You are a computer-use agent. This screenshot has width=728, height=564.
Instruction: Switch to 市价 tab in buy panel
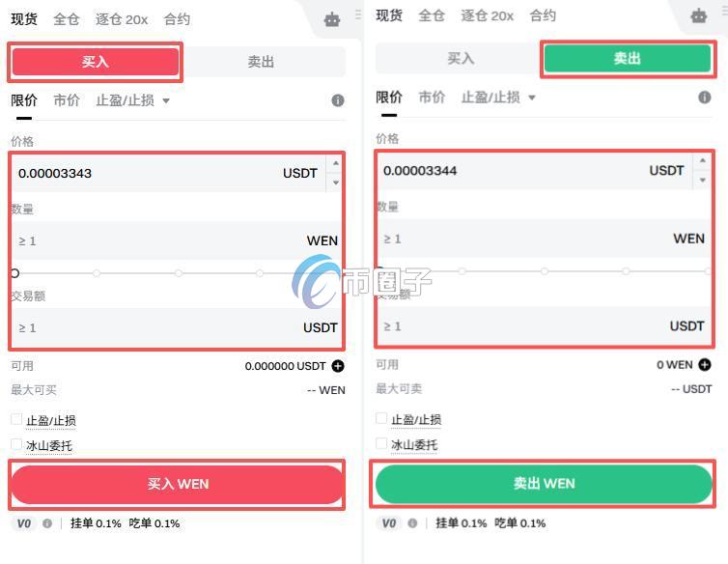pos(67,100)
